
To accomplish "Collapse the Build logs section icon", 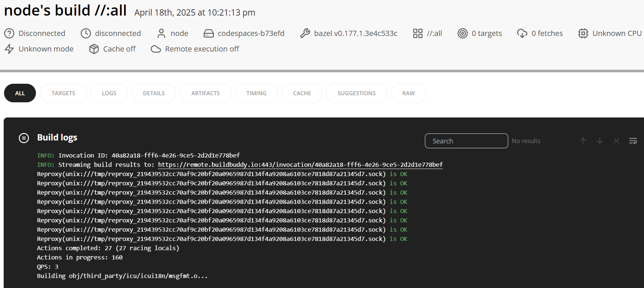I will (x=24, y=138).
